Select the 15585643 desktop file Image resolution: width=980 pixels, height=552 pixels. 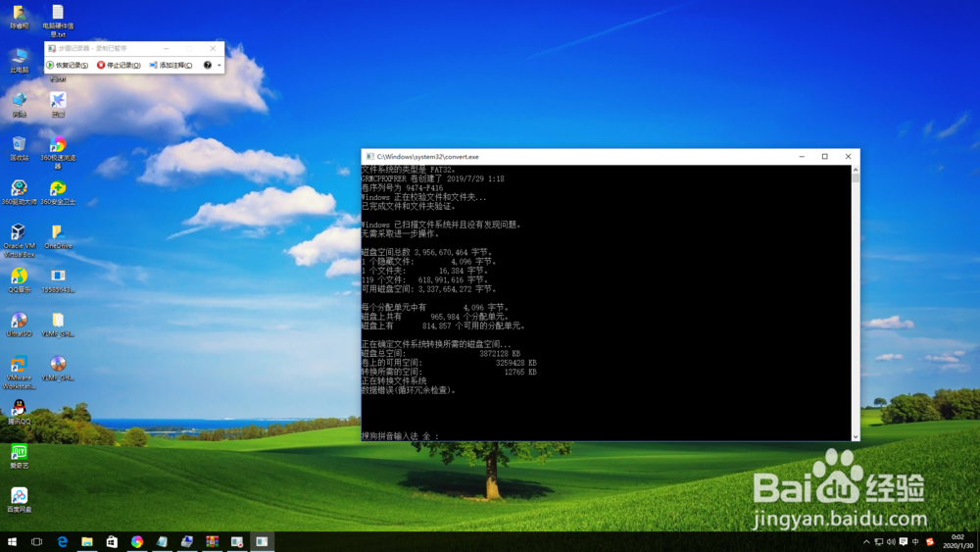[x=58, y=280]
